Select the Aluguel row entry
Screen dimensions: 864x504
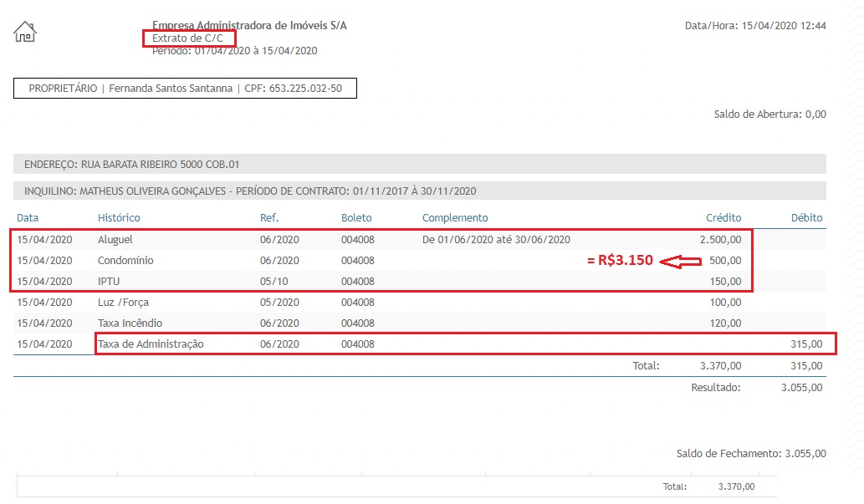(115, 240)
